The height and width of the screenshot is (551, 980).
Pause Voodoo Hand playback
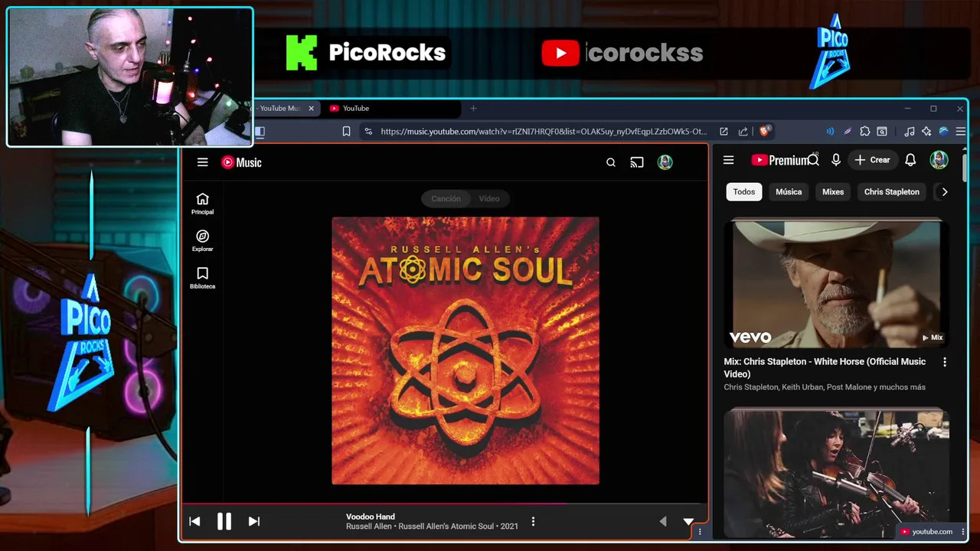pos(224,521)
